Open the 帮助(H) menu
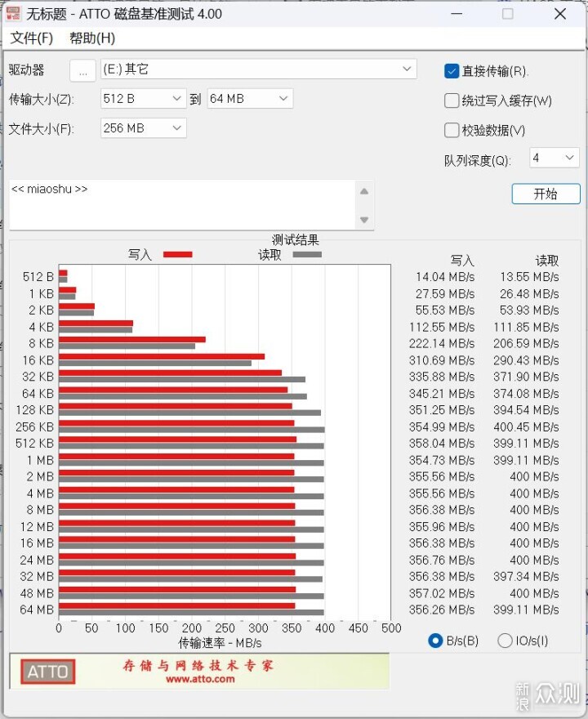Screen dimensions: 588x719 (92, 38)
